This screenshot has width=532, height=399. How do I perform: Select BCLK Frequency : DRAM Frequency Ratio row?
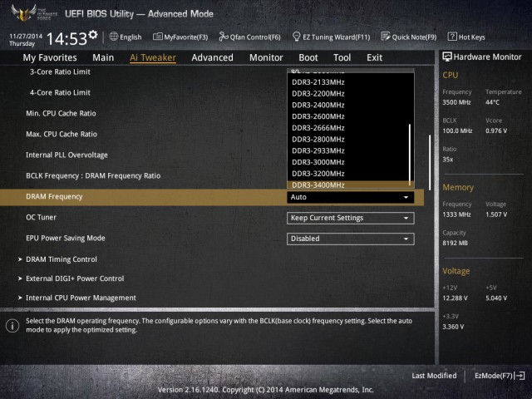point(93,175)
